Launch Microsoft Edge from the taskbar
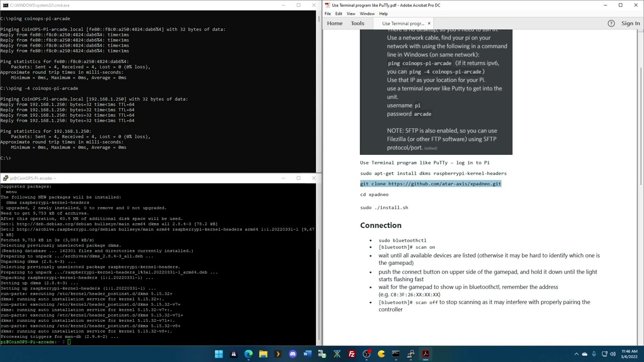This screenshot has height=362, width=644. 249,354
